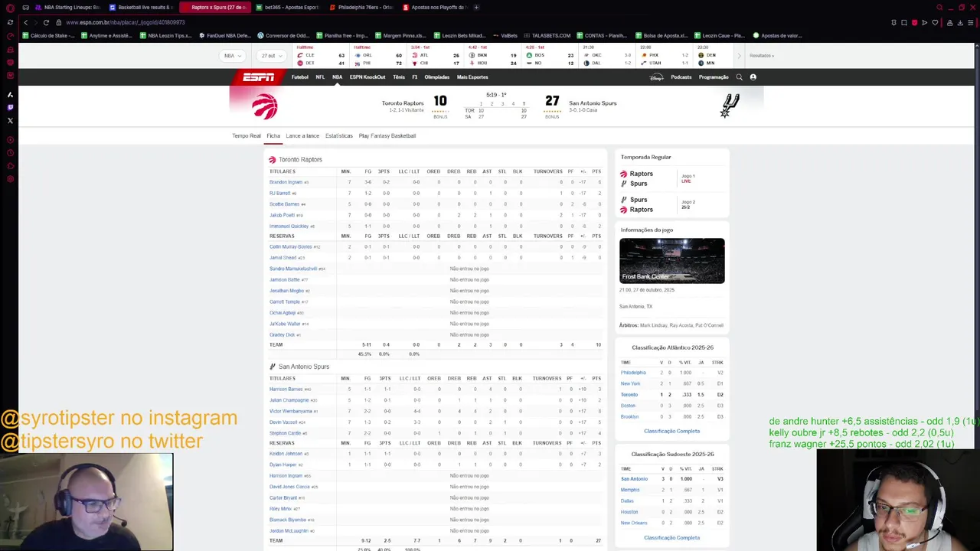Open Cálculo de Stake bookmark

coord(47,35)
